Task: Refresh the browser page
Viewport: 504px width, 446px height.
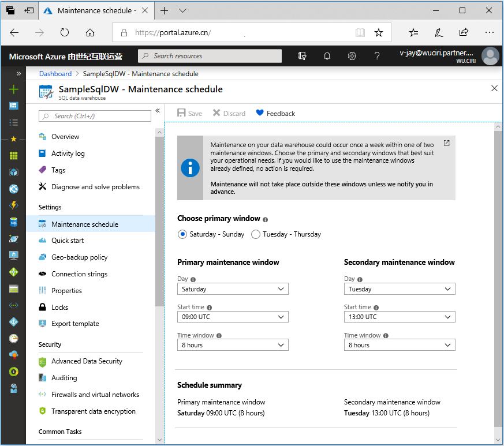Action: click(65, 32)
